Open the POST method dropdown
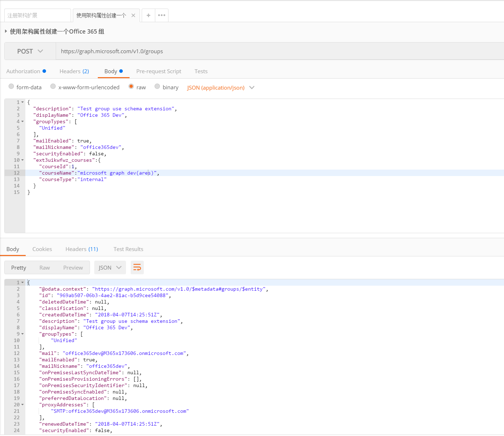This screenshot has width=504, height=436. (x=30, y=51)
